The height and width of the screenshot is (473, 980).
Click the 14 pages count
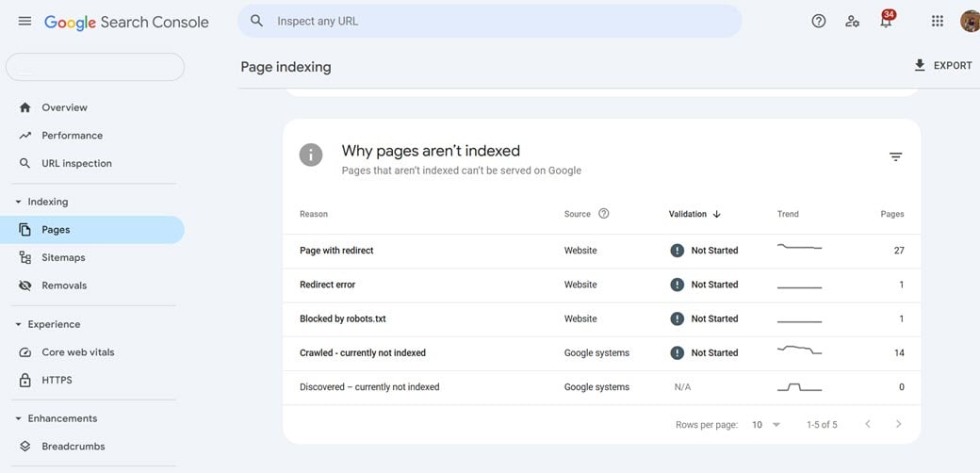coord(899,353)
